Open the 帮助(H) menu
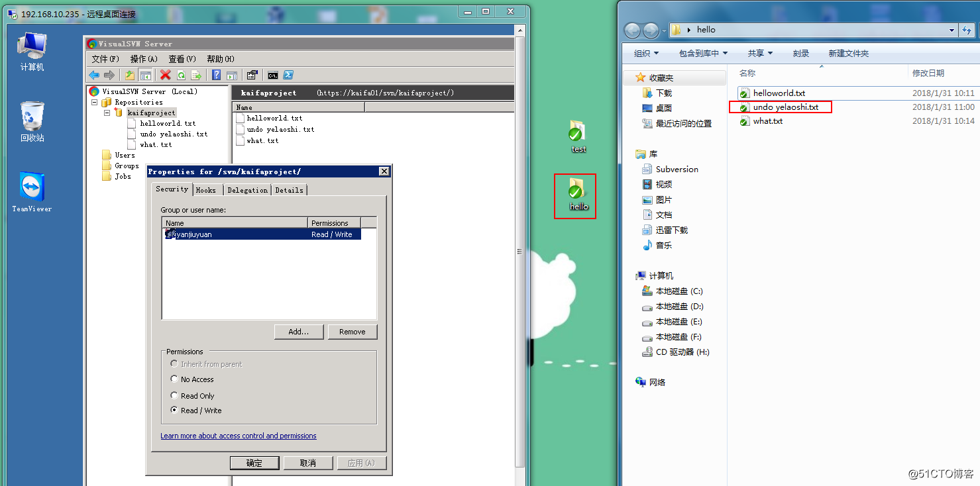This screenshot has height=486, width=980. (221, 59)
